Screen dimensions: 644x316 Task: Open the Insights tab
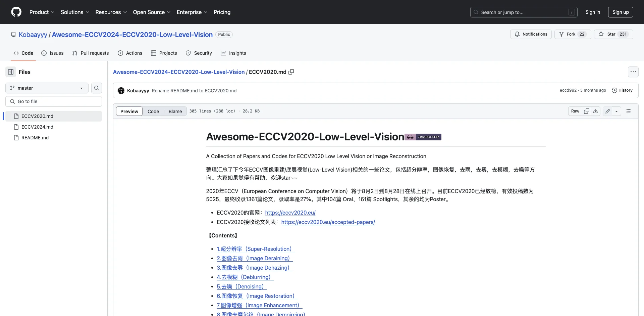point(233,53)
